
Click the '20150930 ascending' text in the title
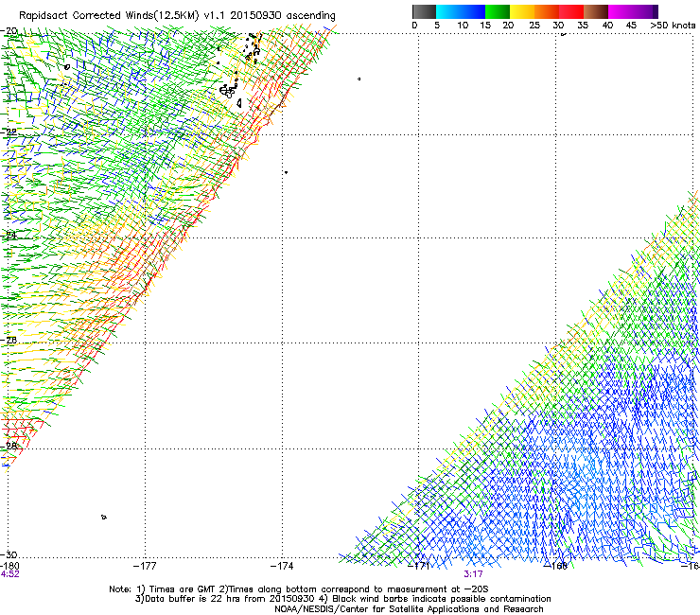(283, 16)
